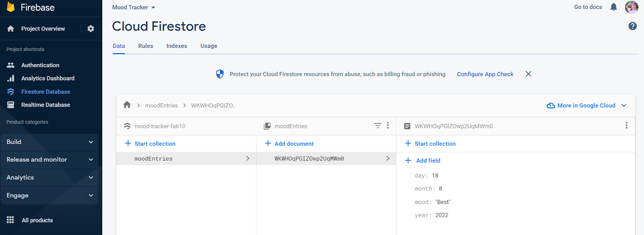The height and width of the screenshot is (235, 644).
Task: Open filter icon for moodEntries collection
Action: click(x=378, y=126)
